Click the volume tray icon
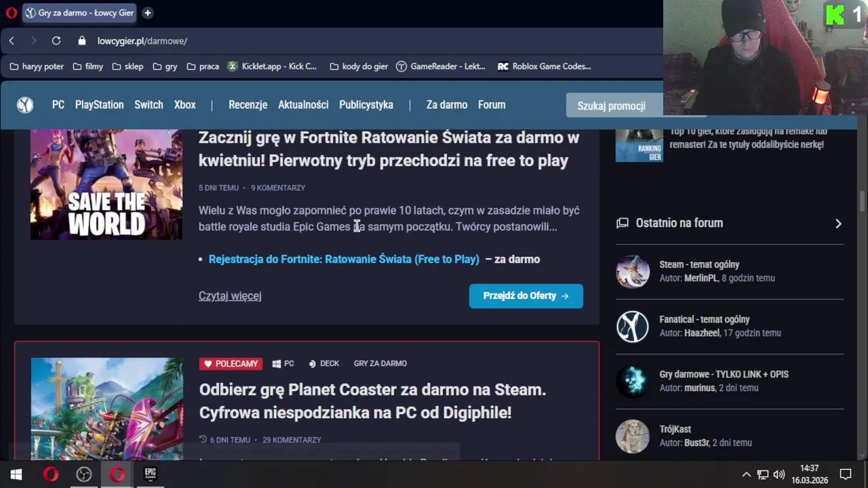The height and width of the screenshot is (488, 868). [x=779, y=474]
